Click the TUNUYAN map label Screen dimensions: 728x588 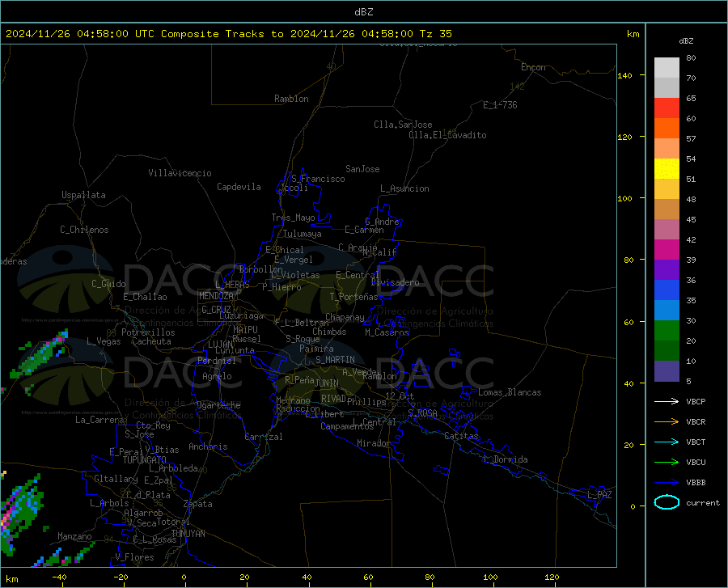(x=188, y=534)
